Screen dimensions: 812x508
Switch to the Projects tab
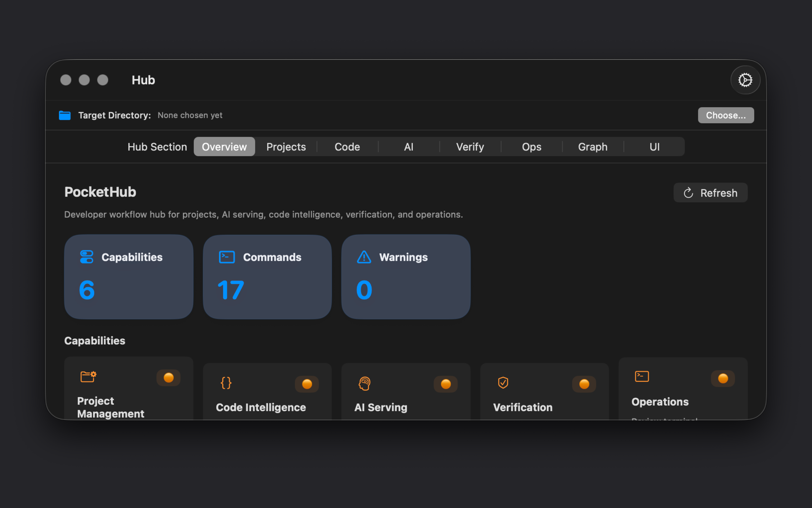coord(286,146)
